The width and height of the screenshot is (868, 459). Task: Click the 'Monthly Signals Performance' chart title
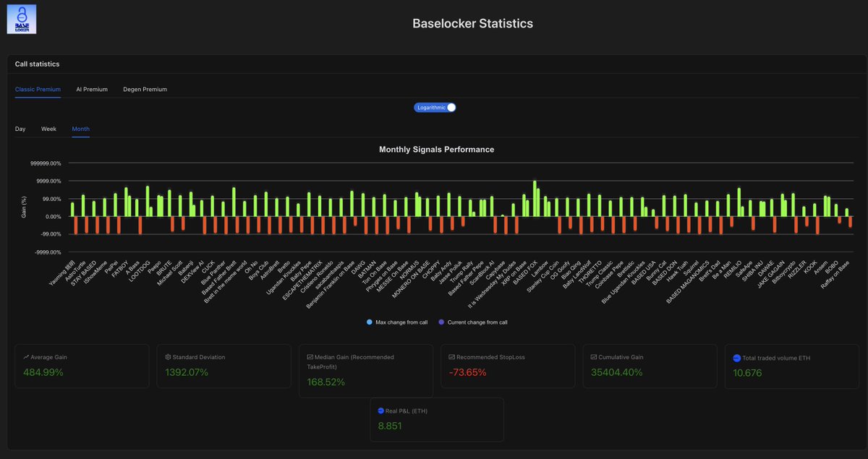click(x=437, y=150)
